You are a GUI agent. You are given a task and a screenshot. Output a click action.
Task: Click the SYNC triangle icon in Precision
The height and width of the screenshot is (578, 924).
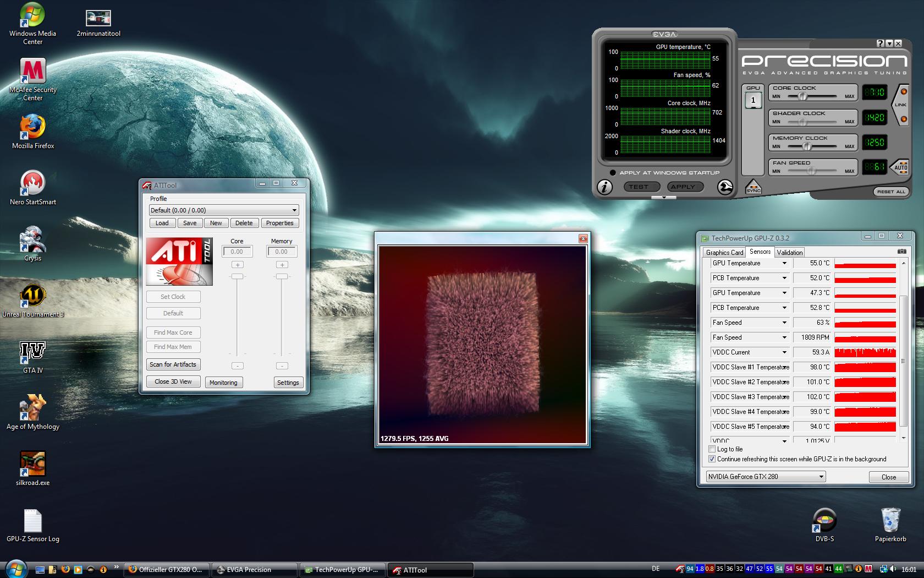tap(753, 187)
